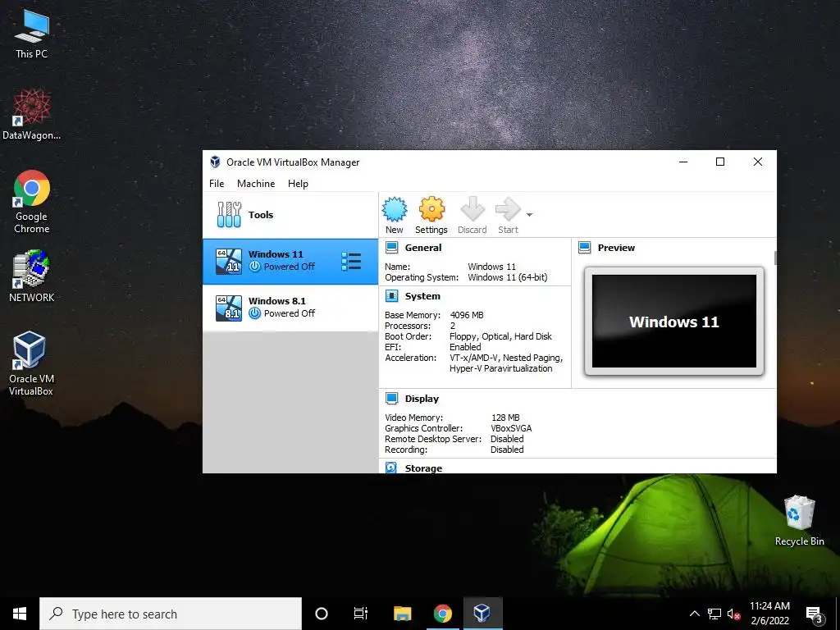Screen dimensions: 840x630
Task: Click the Hyper-V Paravirtualization text
Action: coord(501,368)
